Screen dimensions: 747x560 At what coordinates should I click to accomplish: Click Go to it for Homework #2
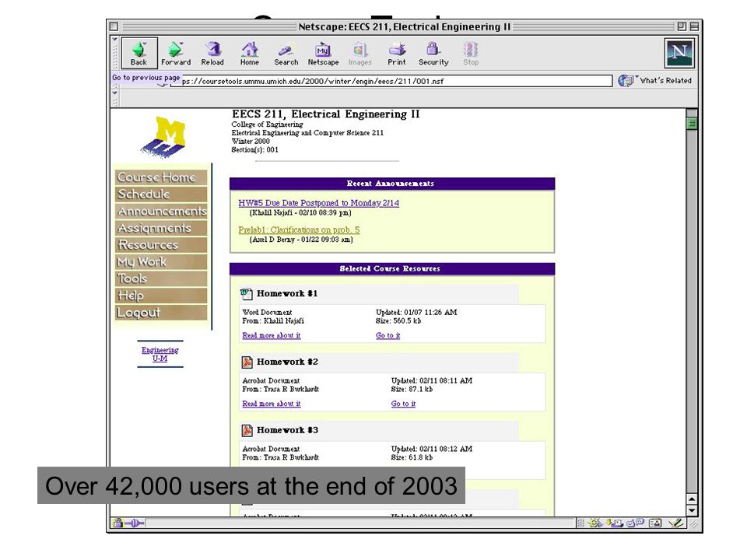pyautogui.click(x=403, y=404)
